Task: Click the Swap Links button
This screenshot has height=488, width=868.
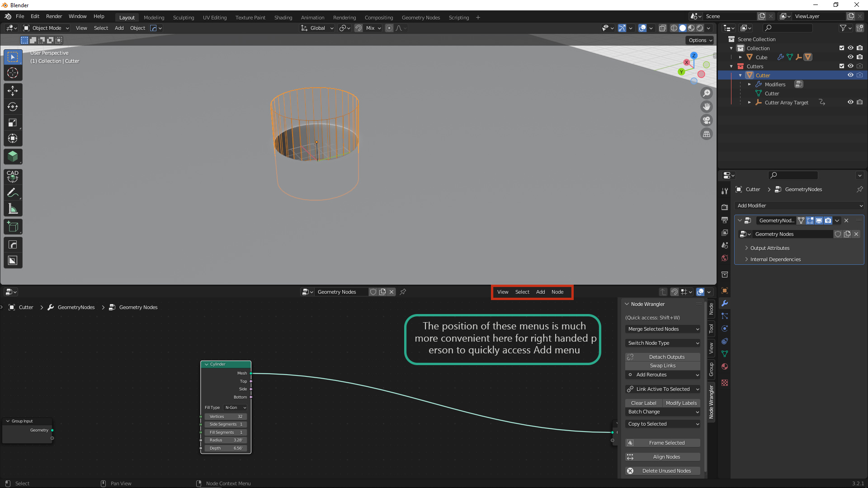Action: pos(663,366)
